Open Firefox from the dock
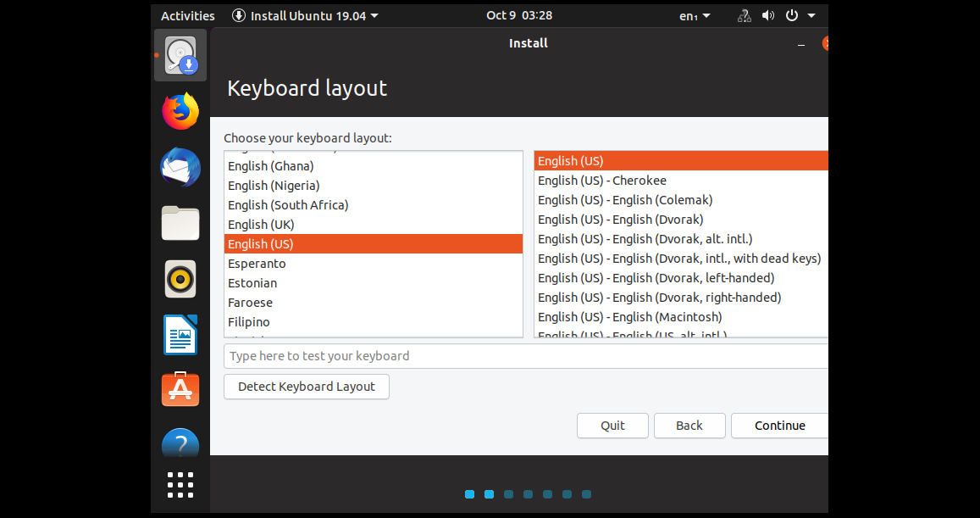Image resolution: width=980 pixels, height=518 pixels. tap(180, 111)
